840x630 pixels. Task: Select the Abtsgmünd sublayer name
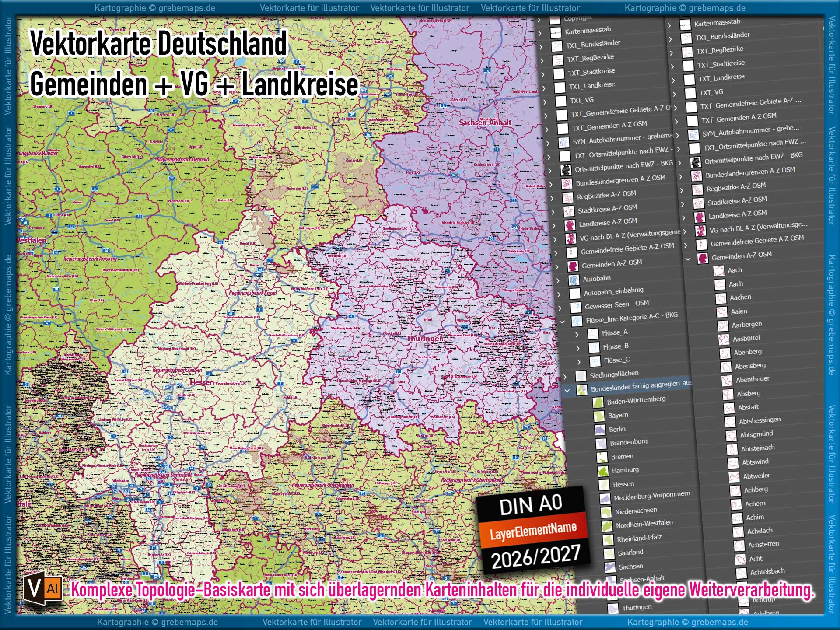click(756, 434)
